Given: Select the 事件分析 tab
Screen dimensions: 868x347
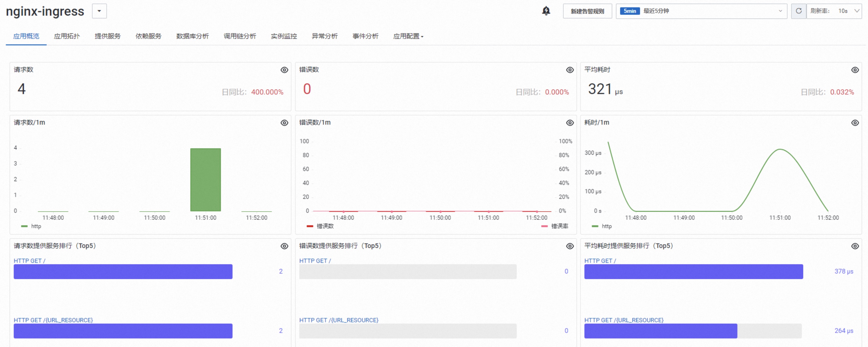Looking at the screenshot, I should 365,36.
